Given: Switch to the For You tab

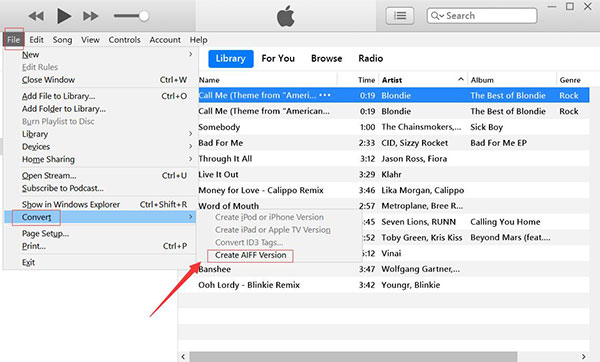Looking at the screenshot, I should 278,59.
